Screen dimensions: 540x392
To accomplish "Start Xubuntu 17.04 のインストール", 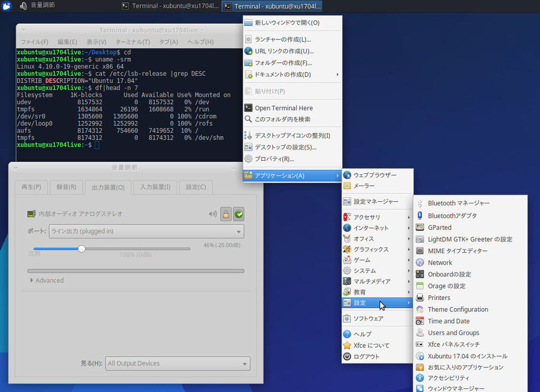I will click(x=470, y=356).
